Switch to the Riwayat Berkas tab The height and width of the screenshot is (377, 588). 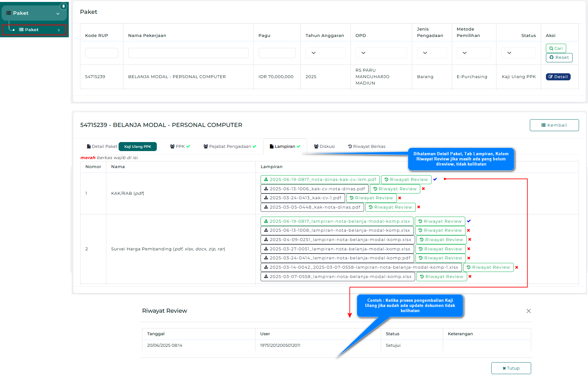(367, 147)
